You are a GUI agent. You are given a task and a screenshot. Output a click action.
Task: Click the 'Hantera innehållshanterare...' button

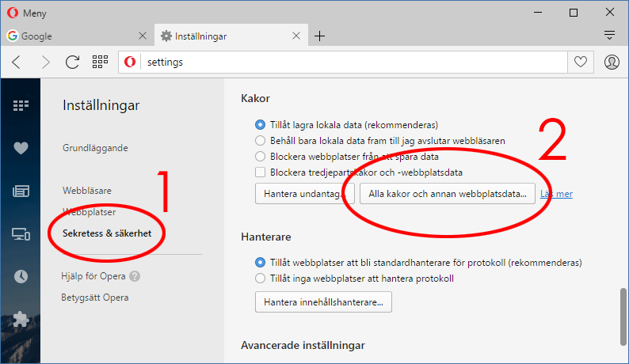point(323,301)
